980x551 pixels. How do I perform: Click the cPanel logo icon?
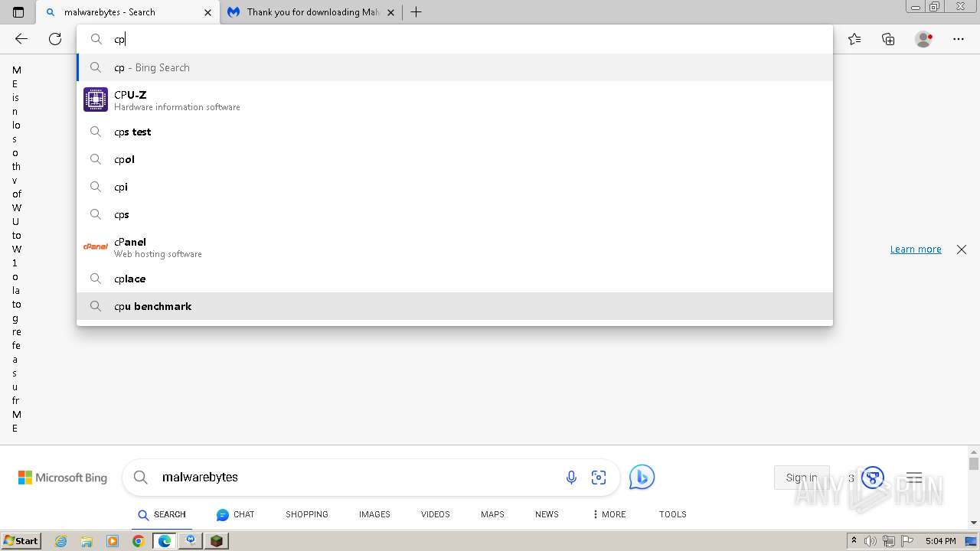pos(96,246)
